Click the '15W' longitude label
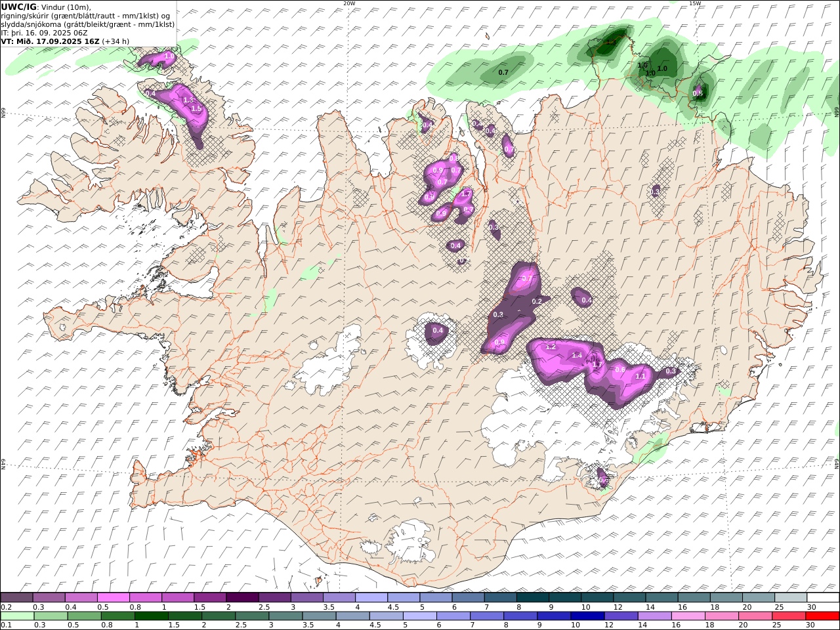840x630 pixels. point(694,3)
